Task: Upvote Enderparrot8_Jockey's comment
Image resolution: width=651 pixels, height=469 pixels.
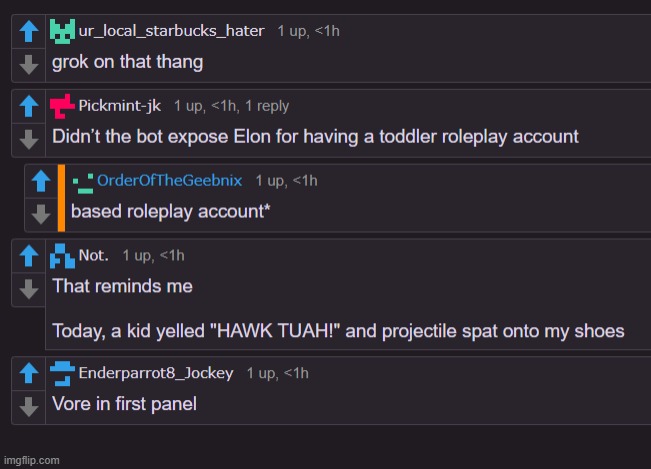Action: tap(30, 375)
